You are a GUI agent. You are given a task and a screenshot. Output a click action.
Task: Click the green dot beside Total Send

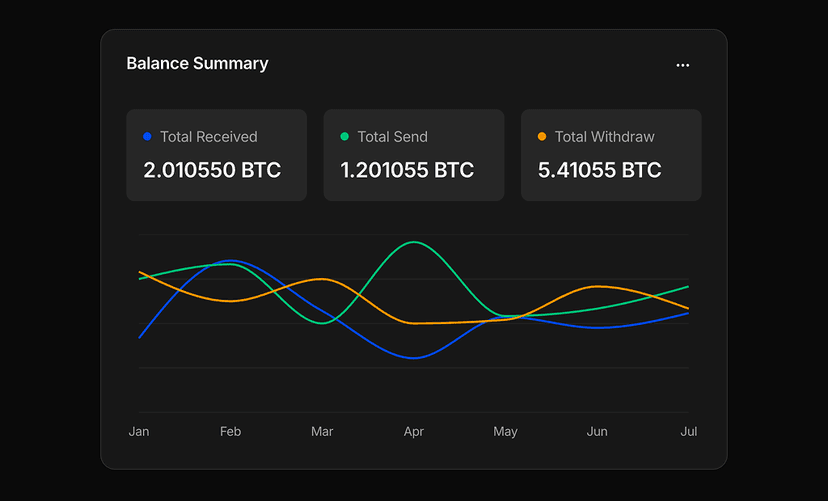click(x=345, y=137)
